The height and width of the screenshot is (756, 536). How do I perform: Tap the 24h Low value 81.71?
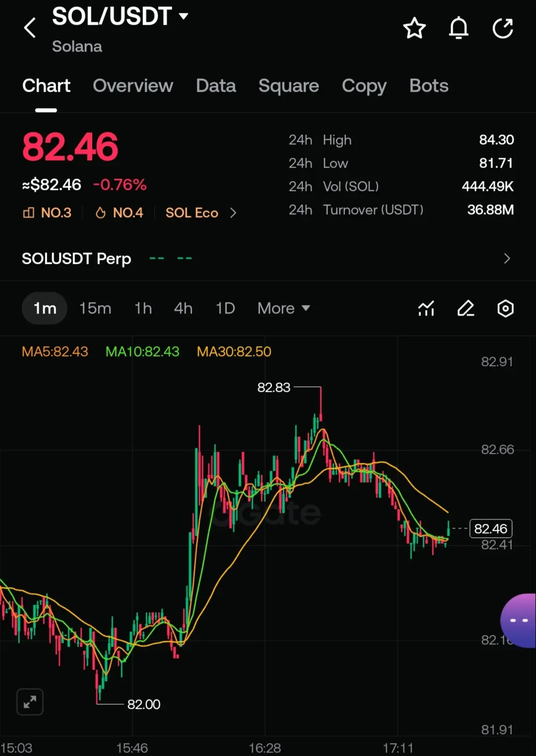[x=496, y=163]
